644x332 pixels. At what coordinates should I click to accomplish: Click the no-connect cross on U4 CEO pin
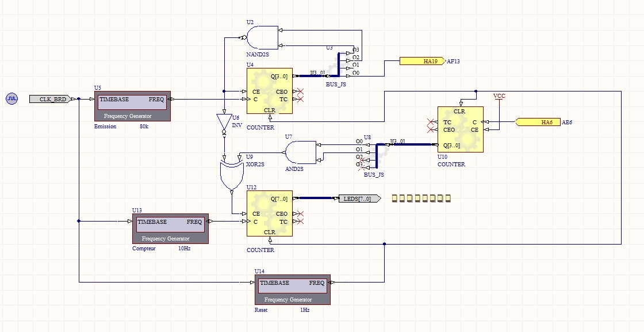[x=300, y=91]
